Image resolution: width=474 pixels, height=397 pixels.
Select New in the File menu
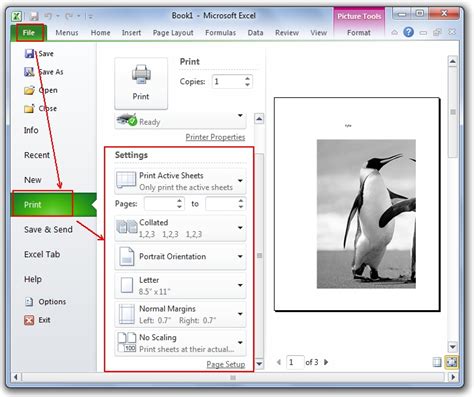click(x=33, y=180)
